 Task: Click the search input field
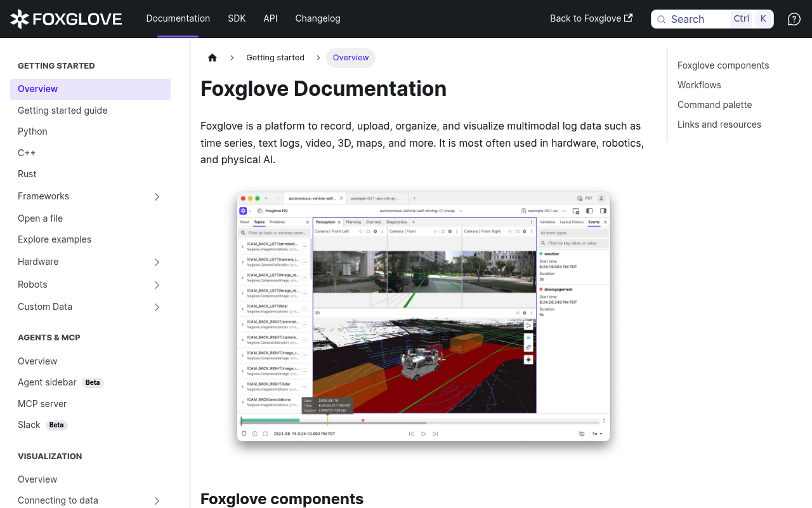click(712, 19)
